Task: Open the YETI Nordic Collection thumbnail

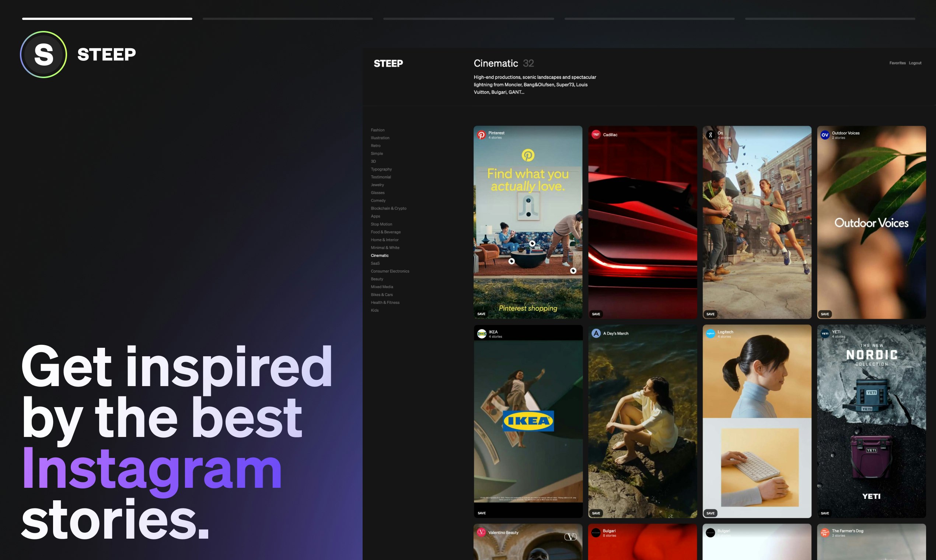Action: point(872,421)
